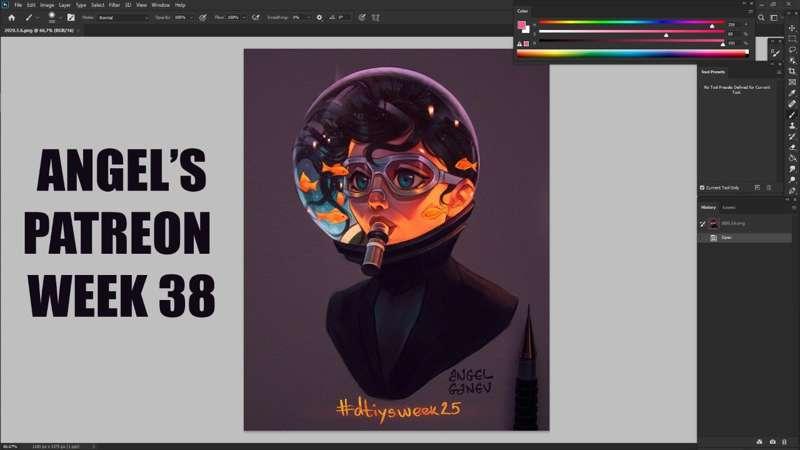
Task: Select the History Brush tool
Action: coord(792,136)
